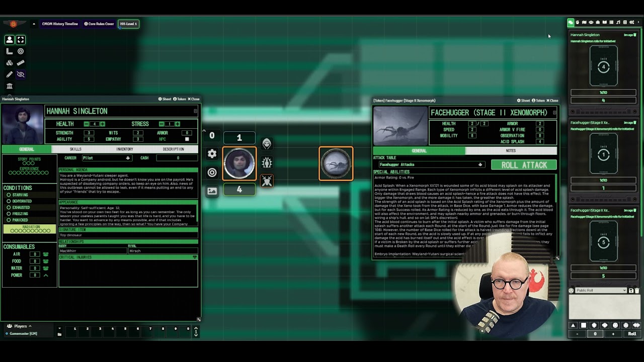Click the radiation tracker bar
This screenshot has width=644, height=362.
[30, 229]
